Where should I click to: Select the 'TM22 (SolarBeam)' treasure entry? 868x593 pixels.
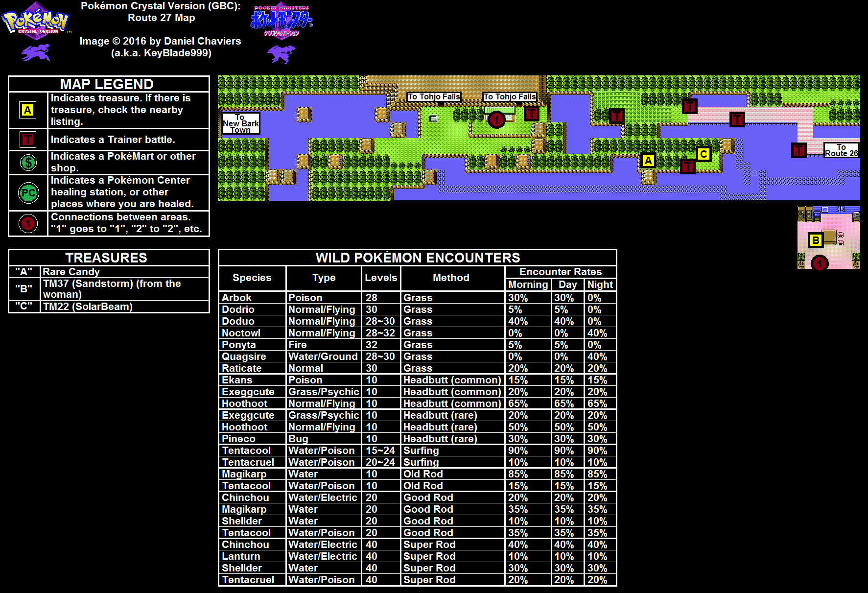[x=88, y=307]
